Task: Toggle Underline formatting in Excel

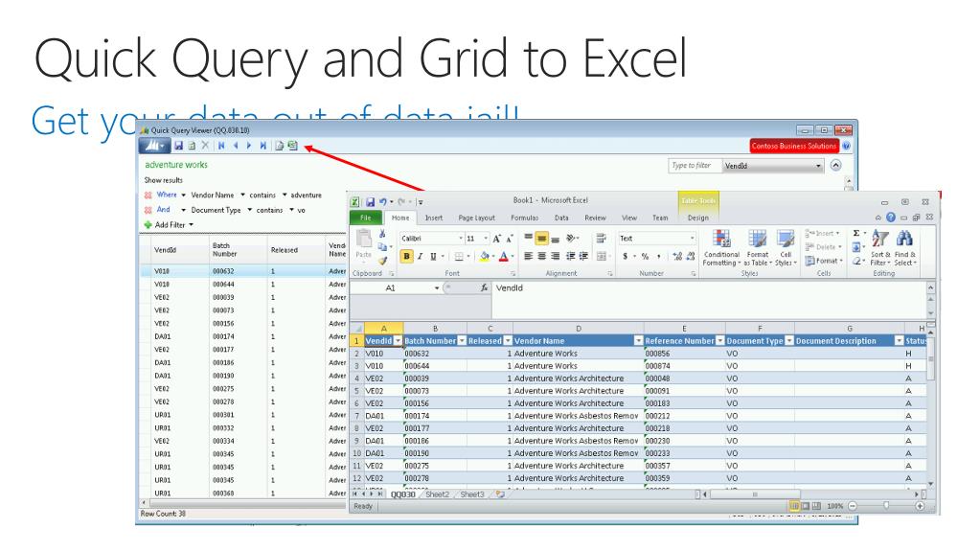Action: (432, 257)
